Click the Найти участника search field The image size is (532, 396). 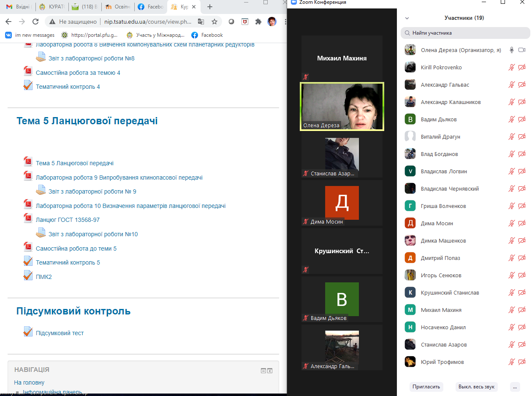(464, 33)
